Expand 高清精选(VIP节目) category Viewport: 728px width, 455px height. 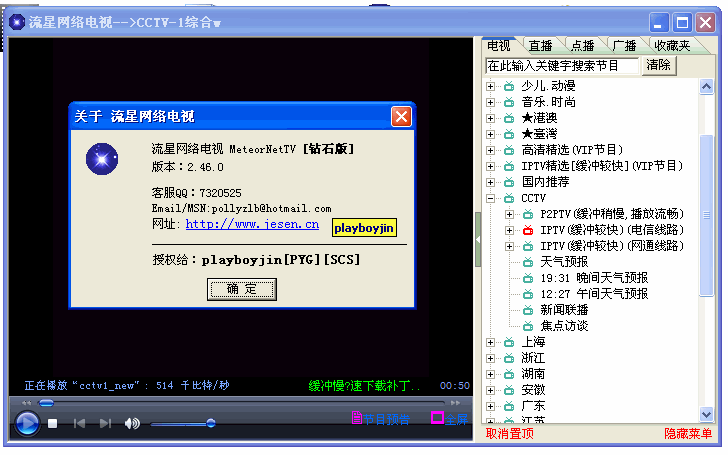pos(490,150)
